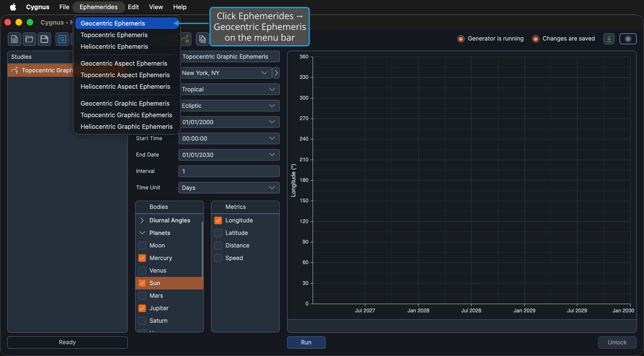Open the Tropical zodiac dropdown
644x356 pixels.
point(229,89)
